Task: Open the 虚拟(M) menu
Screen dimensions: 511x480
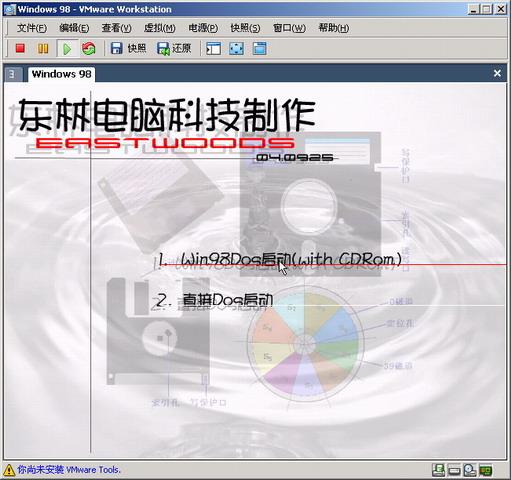Action: 159,28
